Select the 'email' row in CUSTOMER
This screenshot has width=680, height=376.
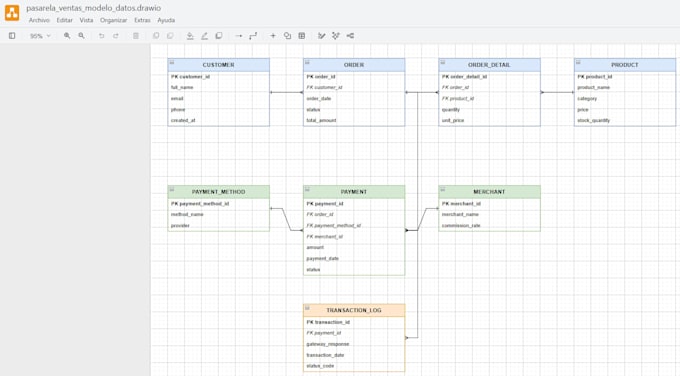pyautogui.click(x=219, y=98)
